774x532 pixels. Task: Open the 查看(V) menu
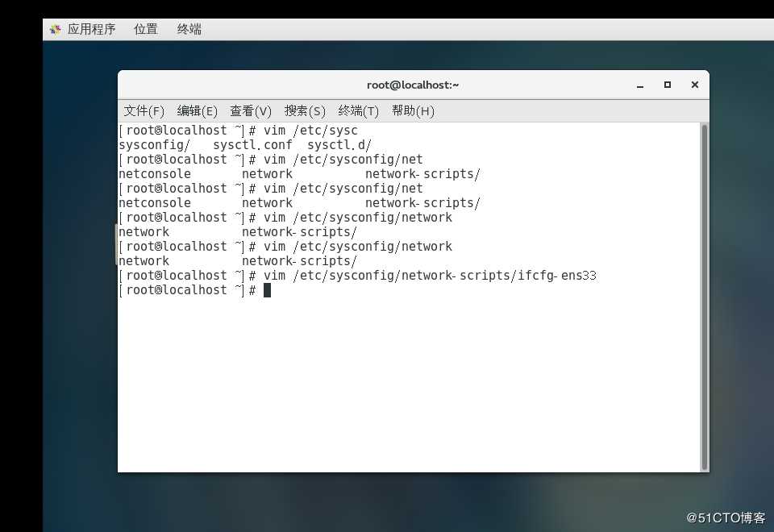[x=251, y=111]
